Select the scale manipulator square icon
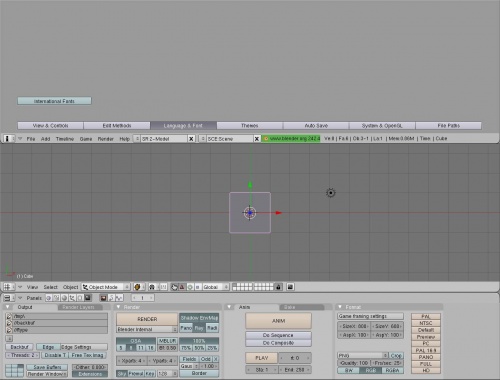 coord(197,287)
